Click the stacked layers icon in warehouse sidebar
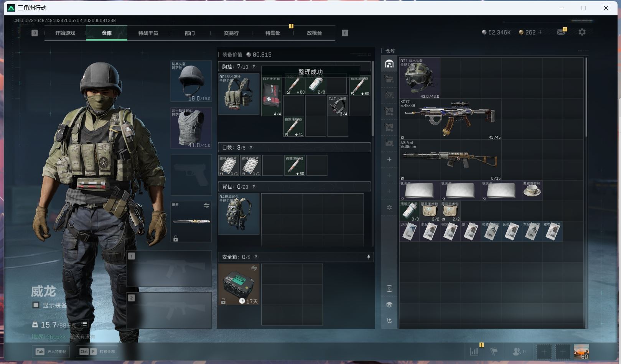 point(389,305)
